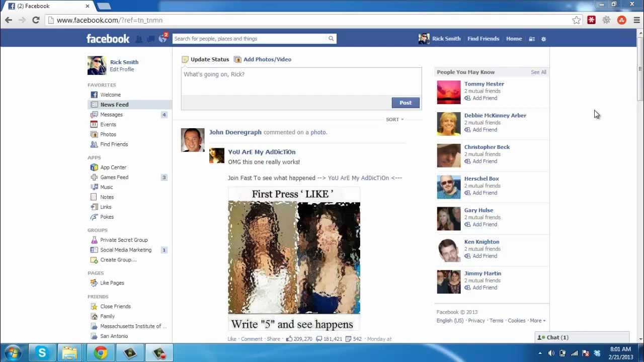Add Tommy Hester as friend
Screen dimensions: 644x362
tap(481, 98)
